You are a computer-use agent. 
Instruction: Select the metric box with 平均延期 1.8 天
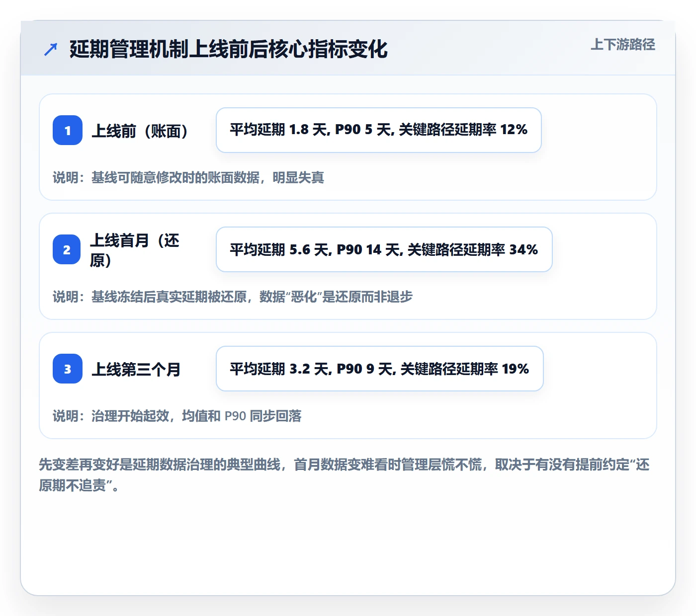pyautogui.click(x=379, y=130)
